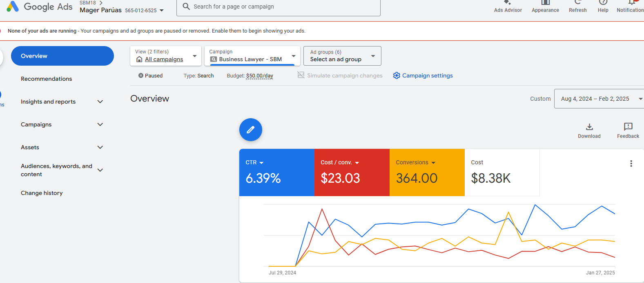Click the account number 565-012-6525
This screenshot has height=283, width=644.
(x=141, y=11)
